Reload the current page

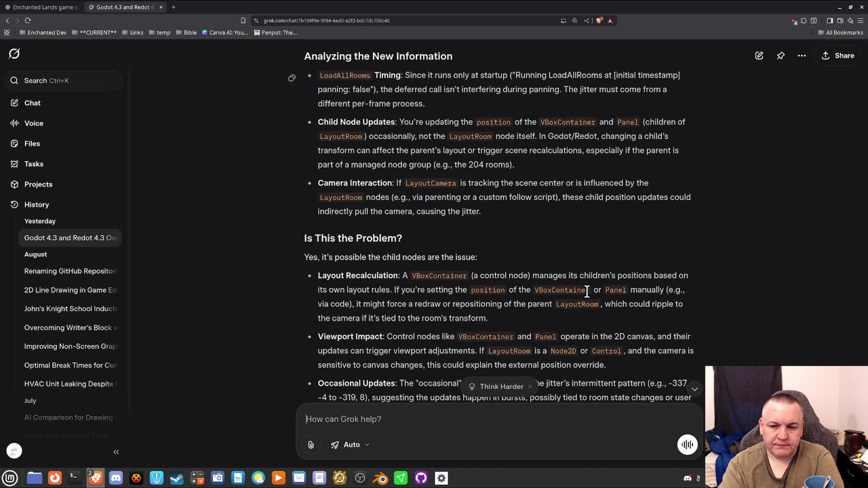[28, 20]
